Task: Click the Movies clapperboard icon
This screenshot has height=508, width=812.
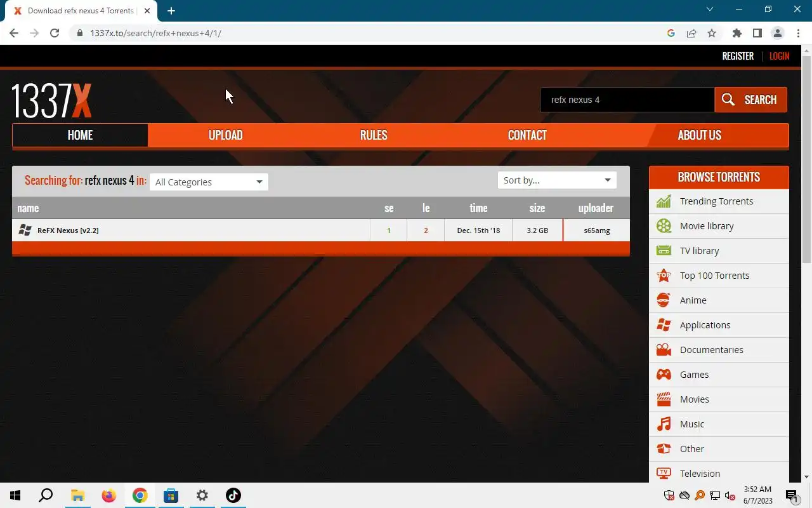Action: [x=664, y=399]
